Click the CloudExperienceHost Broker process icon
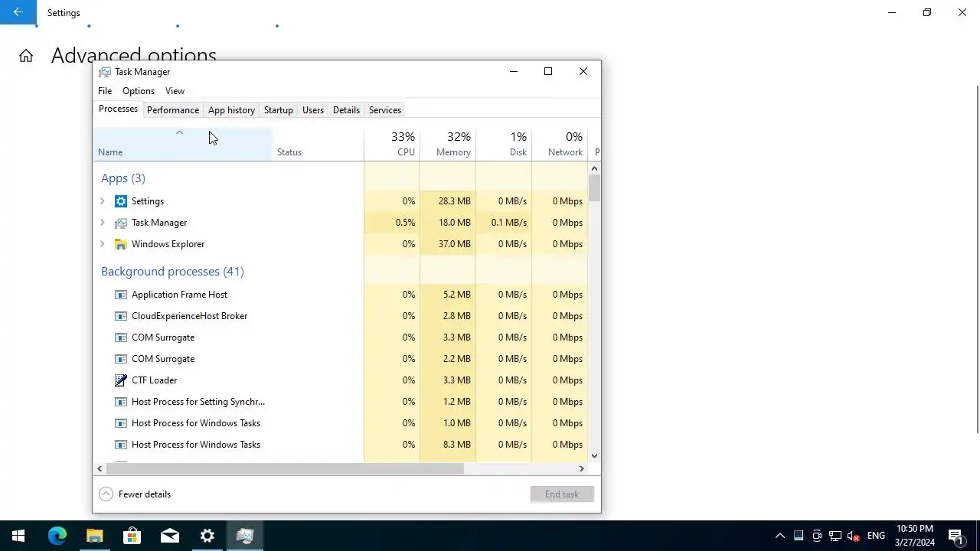980x551 pixels. point(120,316)
